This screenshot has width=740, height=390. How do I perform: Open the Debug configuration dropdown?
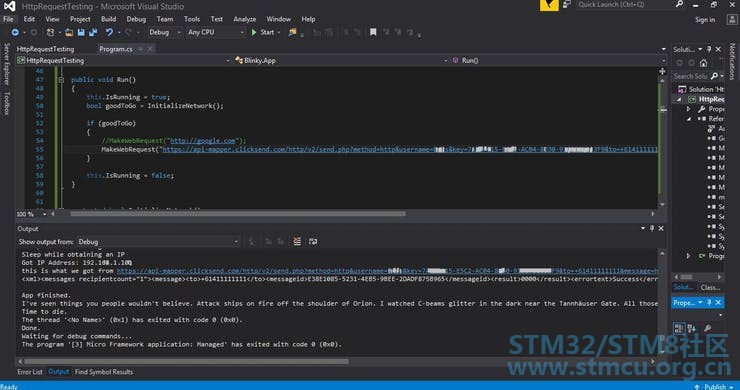click(x=165, y=32)
